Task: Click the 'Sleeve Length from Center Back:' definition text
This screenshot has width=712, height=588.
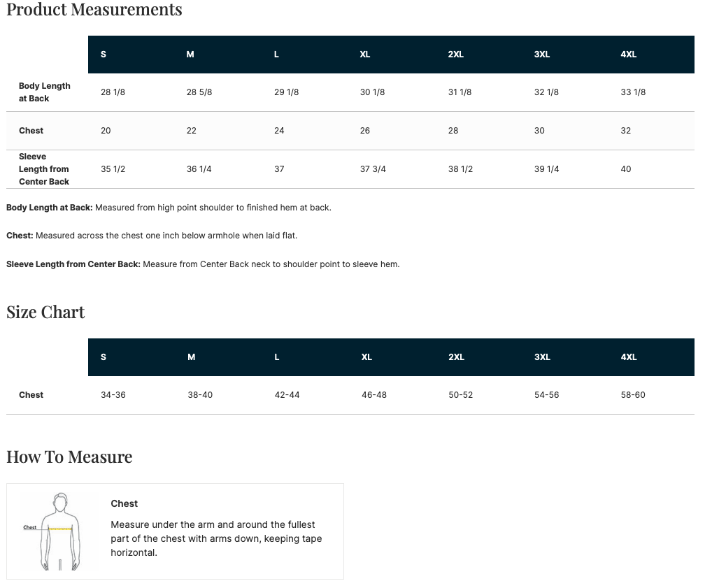Action: [x=203, y=264]
